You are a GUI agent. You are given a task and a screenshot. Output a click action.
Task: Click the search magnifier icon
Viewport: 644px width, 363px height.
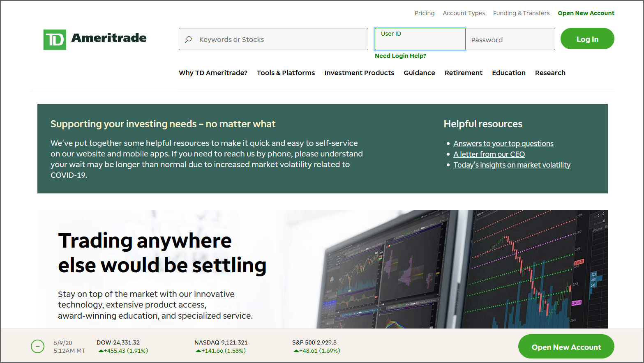point(189,39)
